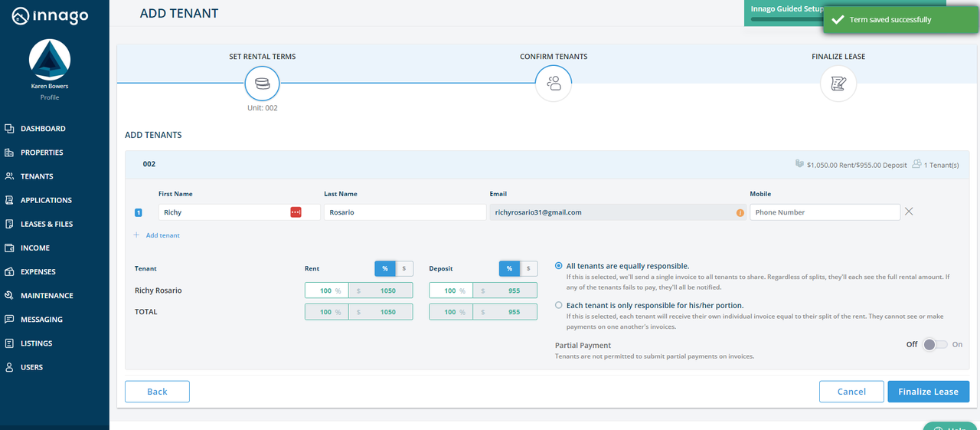
Task: Click the Add tenant link
Action: point(162,235)
